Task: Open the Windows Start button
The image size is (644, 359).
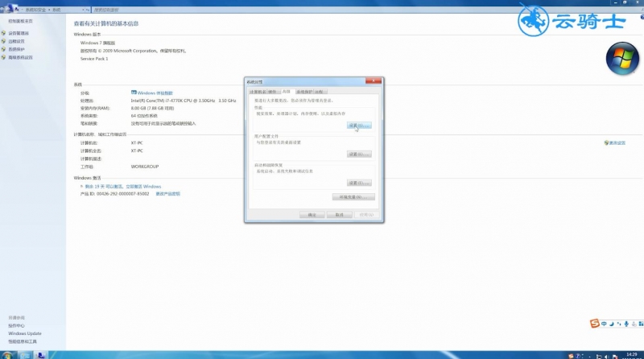Action: 7,355
